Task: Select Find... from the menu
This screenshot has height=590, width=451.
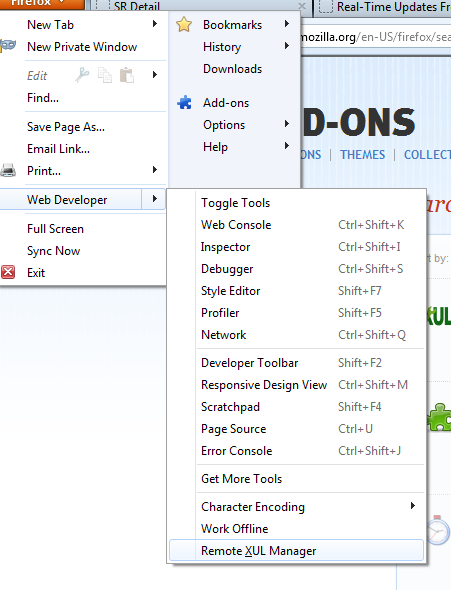Action: [x=43, y=98]
